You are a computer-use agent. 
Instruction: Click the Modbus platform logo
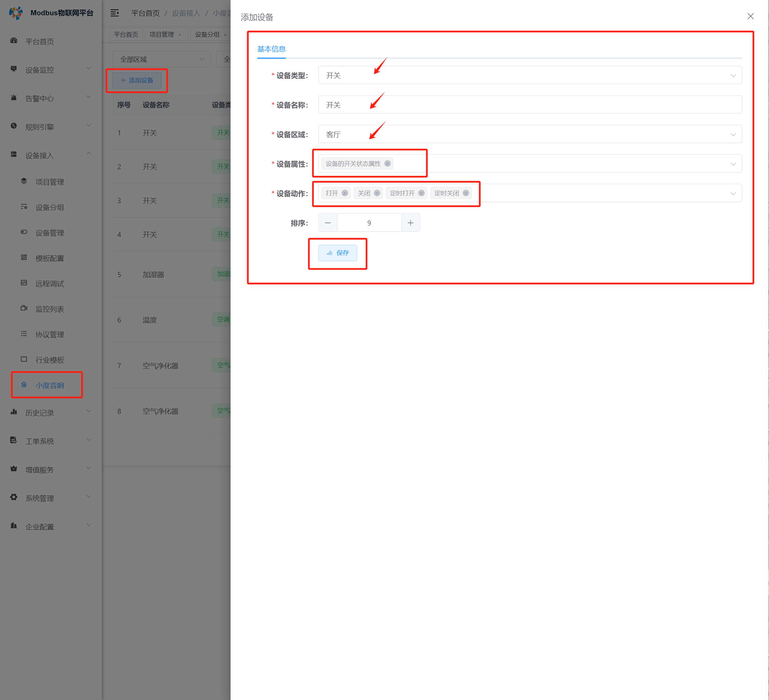point(16,13)
